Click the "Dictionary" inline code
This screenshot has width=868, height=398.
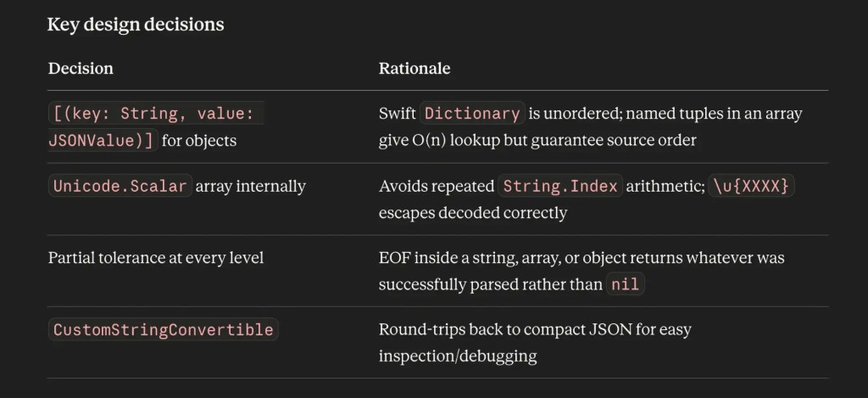[x=472, y=114]
